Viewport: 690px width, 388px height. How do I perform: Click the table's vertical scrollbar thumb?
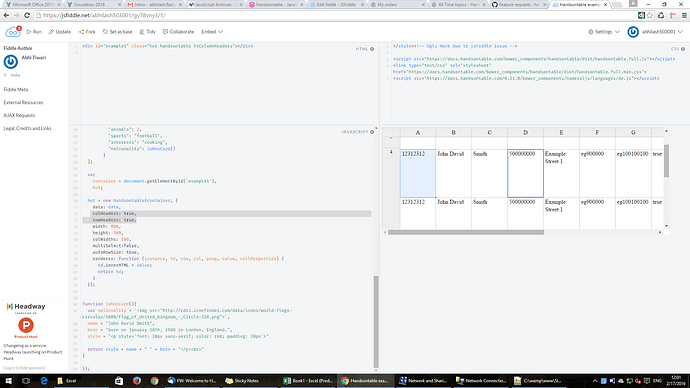[666, 161]
